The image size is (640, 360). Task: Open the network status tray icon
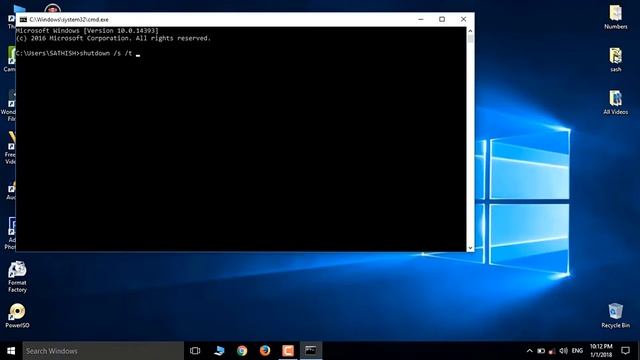552,351
